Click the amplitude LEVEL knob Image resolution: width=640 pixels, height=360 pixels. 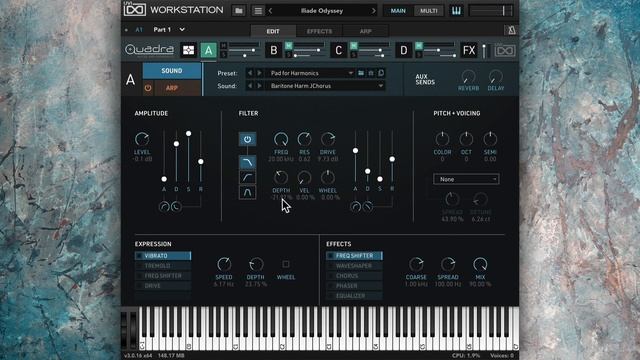pos(142,139)
